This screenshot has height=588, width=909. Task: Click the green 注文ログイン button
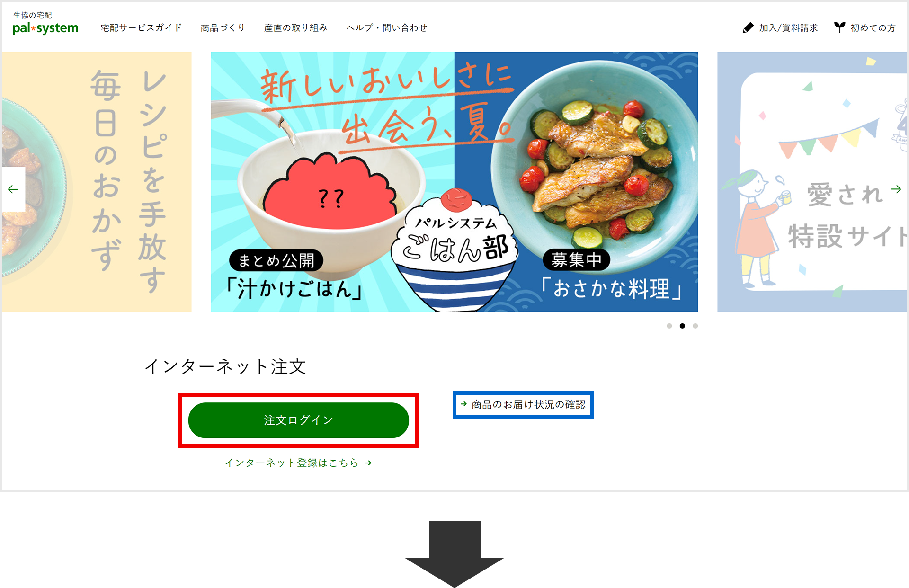pyautogui.click(x=299, y=420)
